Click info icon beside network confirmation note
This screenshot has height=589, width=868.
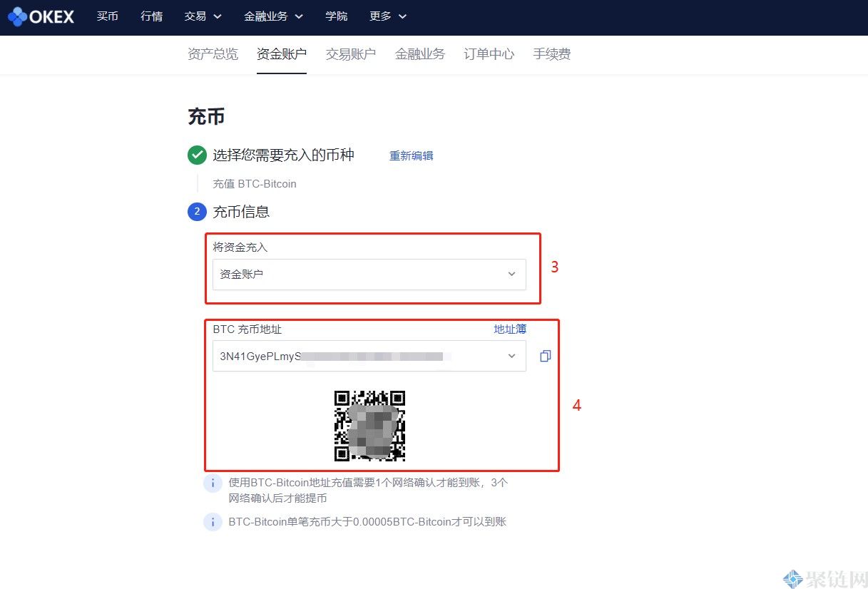213,483
